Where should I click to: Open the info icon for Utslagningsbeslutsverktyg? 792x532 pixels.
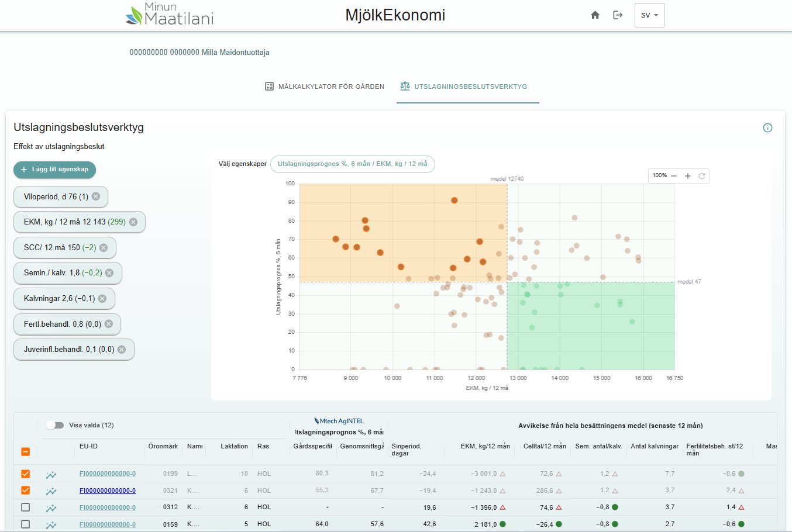767,128
